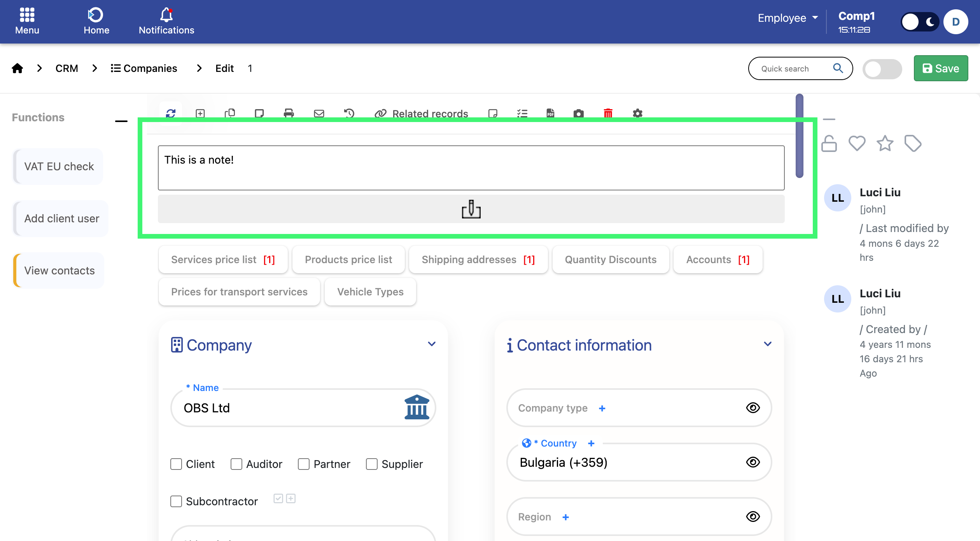The image size is (980, 541).
Task: Open the Employee dropdown
Action: [788, 18]
